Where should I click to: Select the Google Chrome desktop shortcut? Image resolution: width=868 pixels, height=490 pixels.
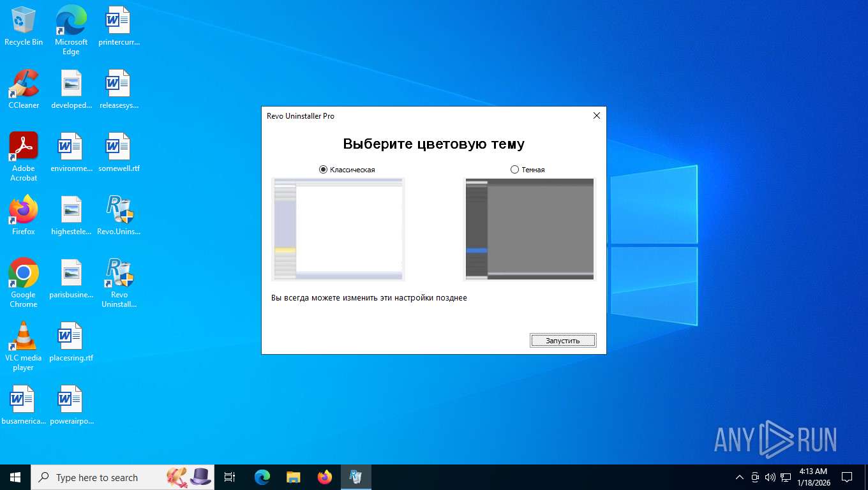pos(24,283)
